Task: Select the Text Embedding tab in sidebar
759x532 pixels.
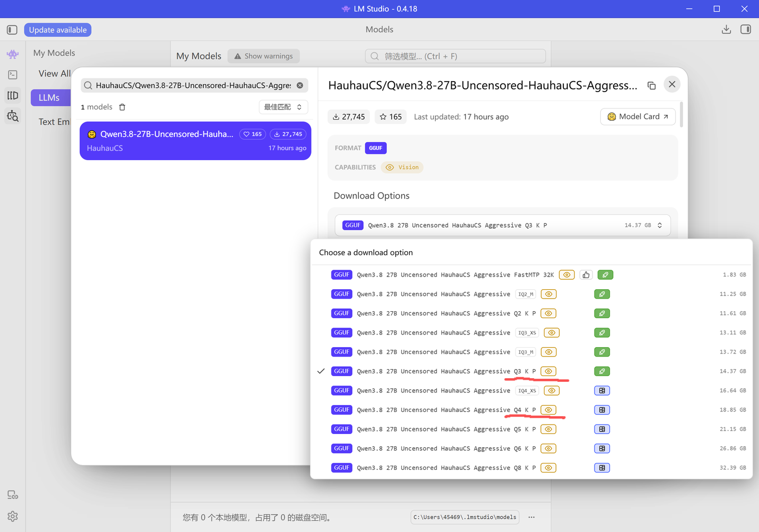Action: click(54, 122)
